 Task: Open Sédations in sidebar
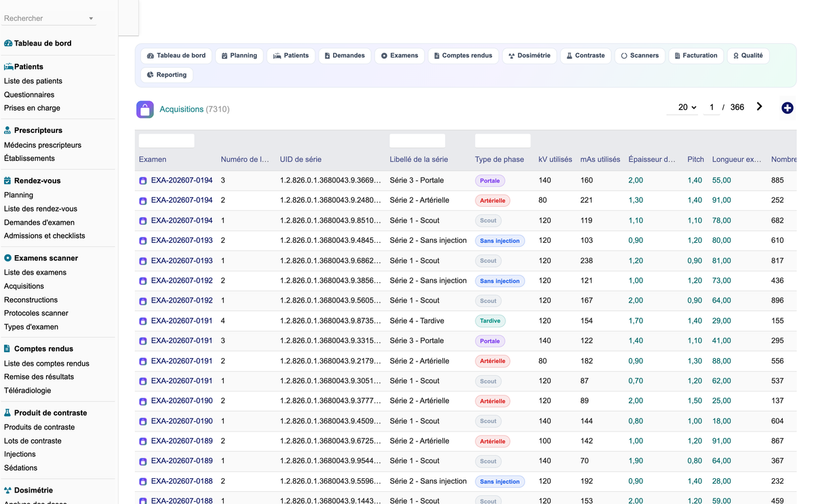pos(21,468)
